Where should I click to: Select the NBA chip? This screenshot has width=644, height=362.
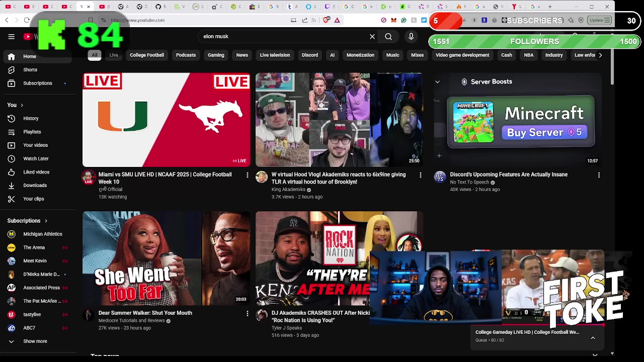coord(529,55)
